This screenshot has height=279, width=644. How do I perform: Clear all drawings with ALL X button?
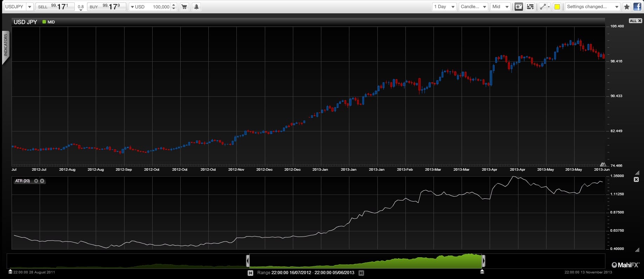pos(636,21)
